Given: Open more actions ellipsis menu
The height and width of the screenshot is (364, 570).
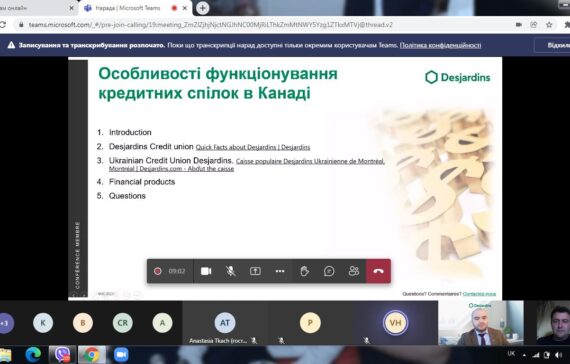Looking at the screenshot, I should 280,271.
